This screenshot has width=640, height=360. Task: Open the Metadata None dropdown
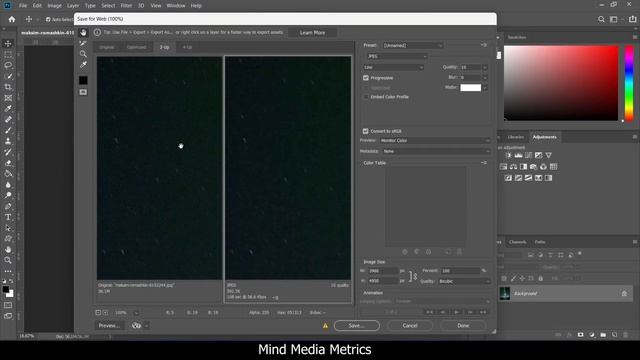436,151
